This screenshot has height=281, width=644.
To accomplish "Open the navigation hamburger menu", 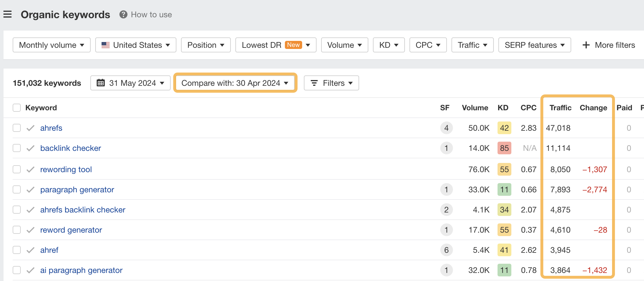I will point(7,14).
